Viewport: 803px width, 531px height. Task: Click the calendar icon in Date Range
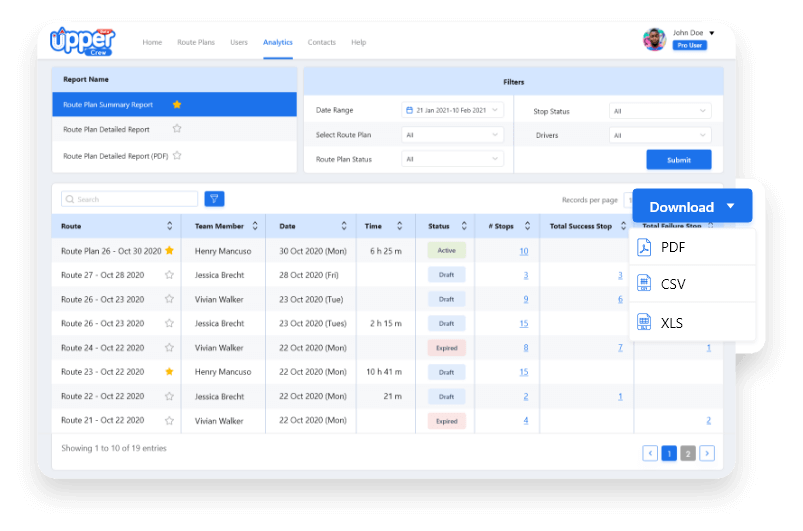[409, 110]
